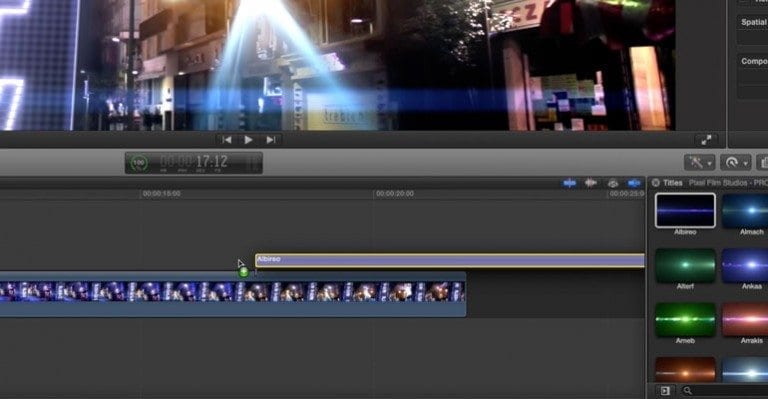Click the Albireo title clip in timeline
Image resolution: width=768 pixels, height=399 pixels.
coord(450,260)
